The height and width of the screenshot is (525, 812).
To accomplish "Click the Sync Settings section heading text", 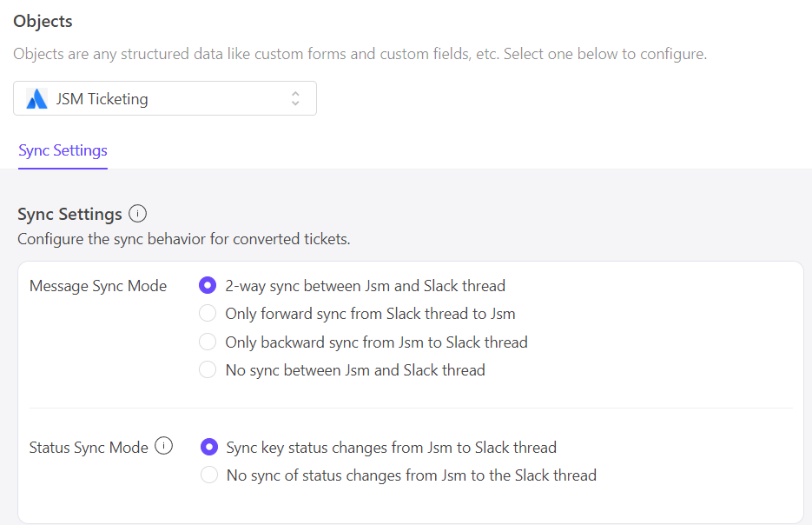I will (70, 214).
